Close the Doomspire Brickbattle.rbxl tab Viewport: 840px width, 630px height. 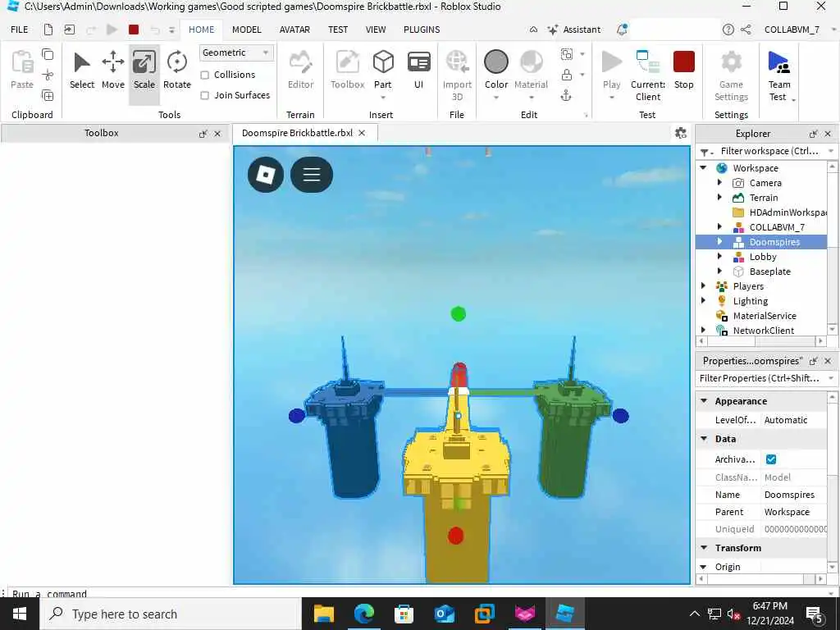pyautogui.click(x=362, y=133)
